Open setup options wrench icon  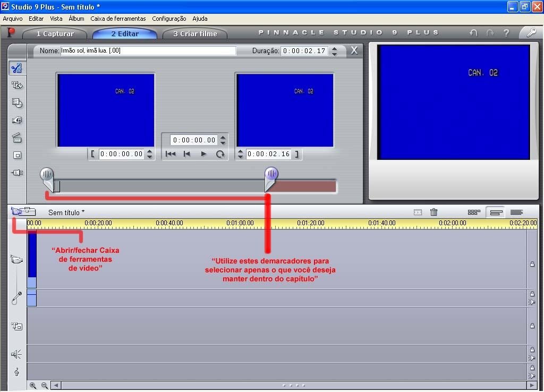click(x=531, y=32)
